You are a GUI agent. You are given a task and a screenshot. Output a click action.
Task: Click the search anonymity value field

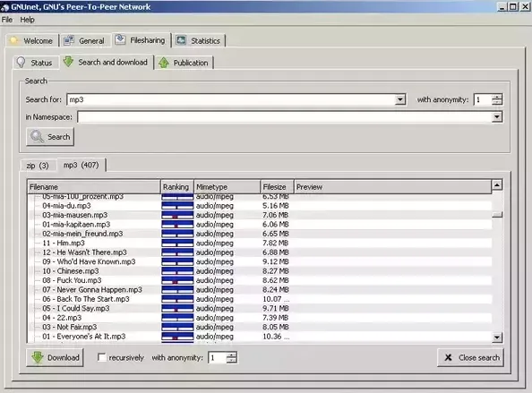pyautogui.click(x=483, y=99)
